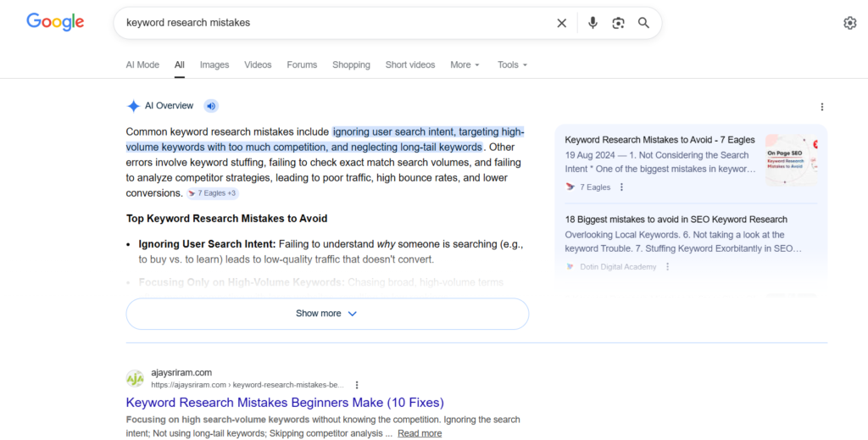
Task: Open 18 Biggest mistakes to avoid in SEO article
Action: pos(676,220)
